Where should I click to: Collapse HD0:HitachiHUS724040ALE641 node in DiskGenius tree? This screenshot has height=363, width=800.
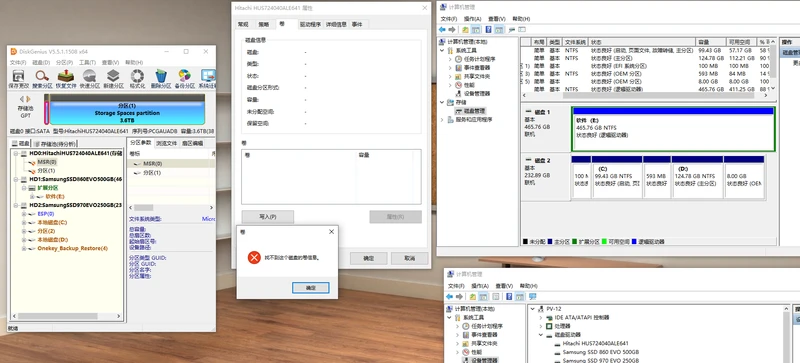tap(16, 153)
